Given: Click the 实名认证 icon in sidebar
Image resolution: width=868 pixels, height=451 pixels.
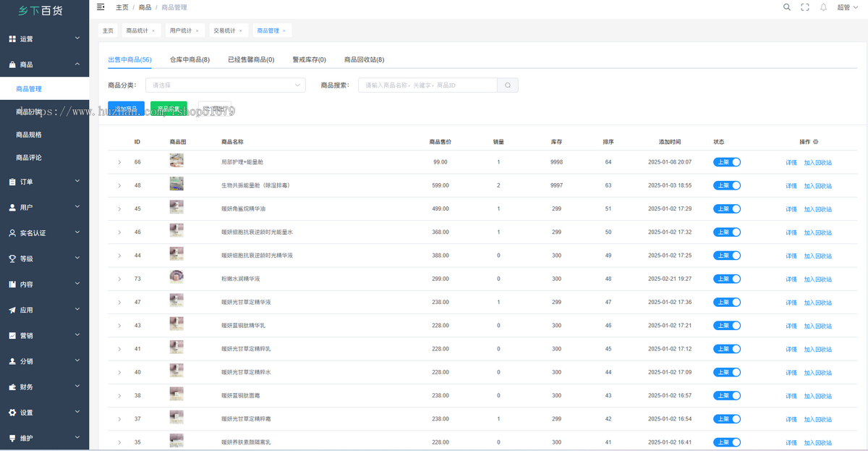Looking at the screenshot, I should (12, 233).
